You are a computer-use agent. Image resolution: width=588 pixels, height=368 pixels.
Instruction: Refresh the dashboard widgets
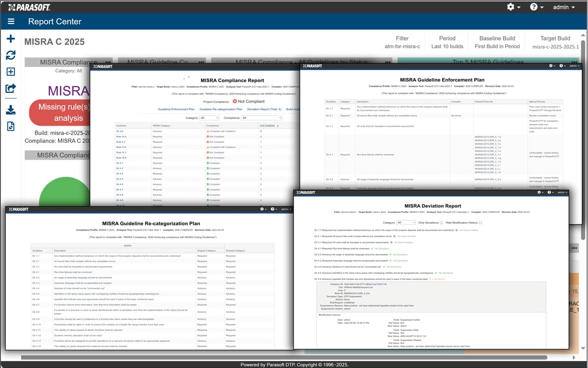11,55
